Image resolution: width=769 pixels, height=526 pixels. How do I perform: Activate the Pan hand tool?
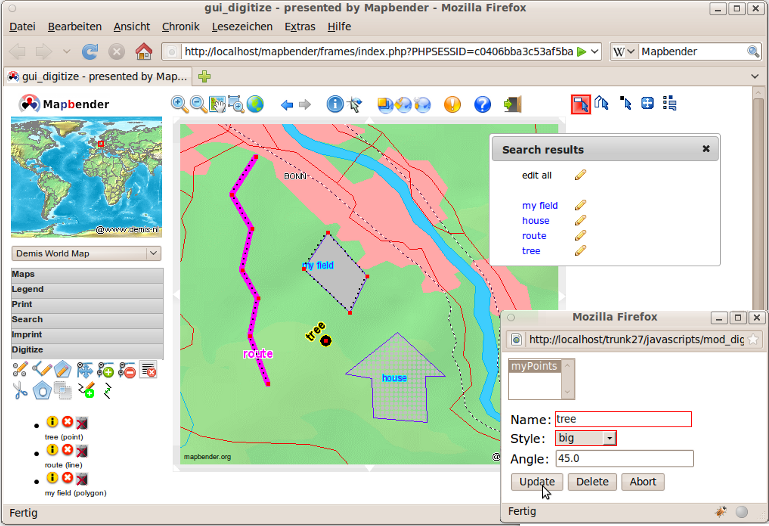tap(217, 104)
